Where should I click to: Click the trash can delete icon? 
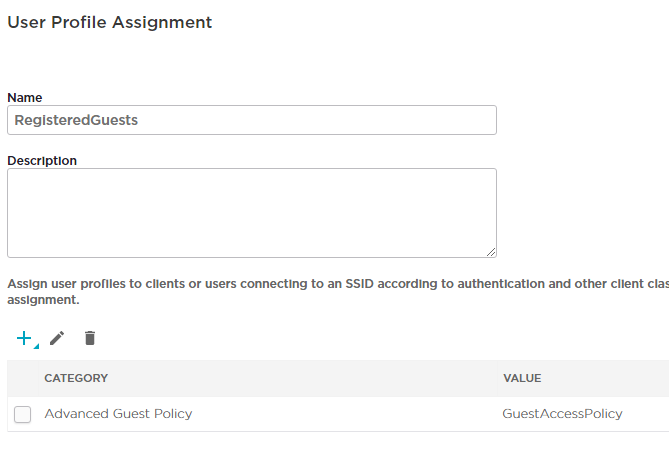pos(90,338)
